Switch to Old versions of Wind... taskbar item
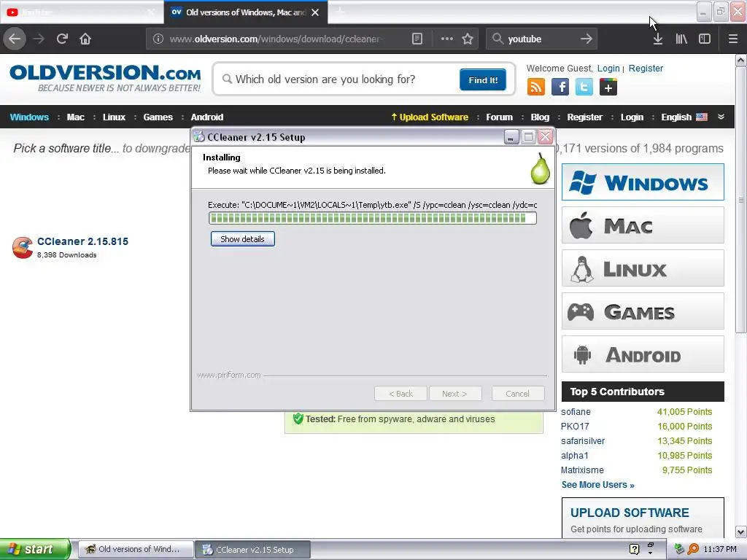 [136, 549]
